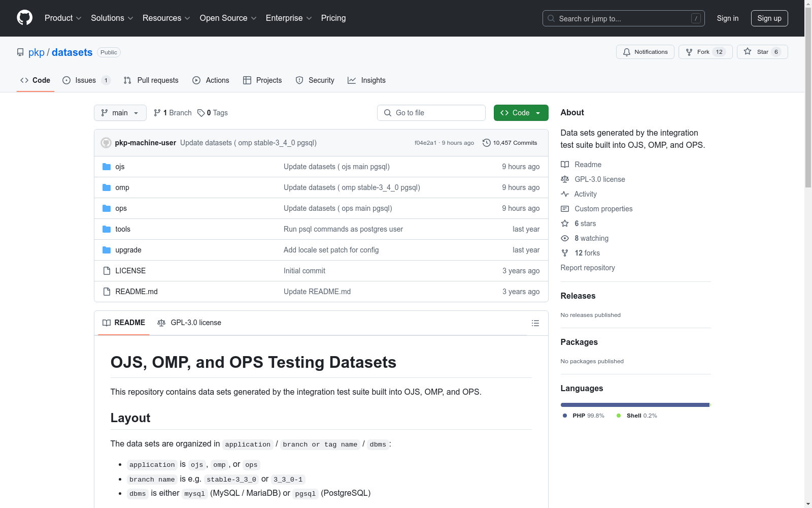
Task: Click the pkp-machine-user avatar
Action: (106, 143)
